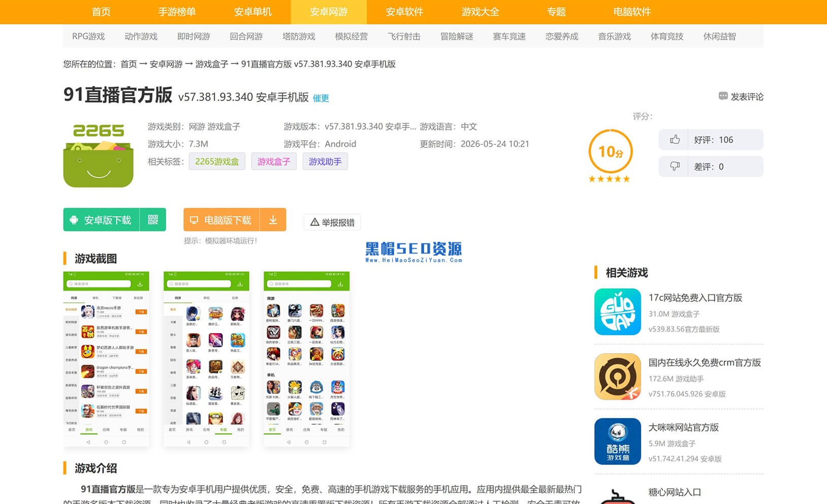This screenshot has height=504, width=827.
Task: Open 大咪咪网站官方版 title link
Action: [x=684, y=427]
